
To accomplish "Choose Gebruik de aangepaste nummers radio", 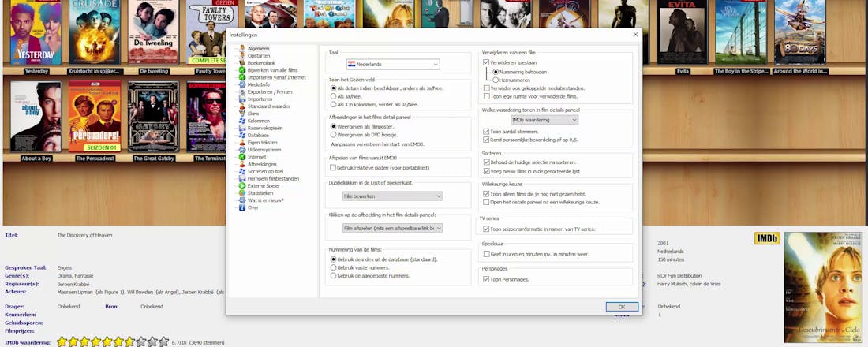I will [333, 275].
